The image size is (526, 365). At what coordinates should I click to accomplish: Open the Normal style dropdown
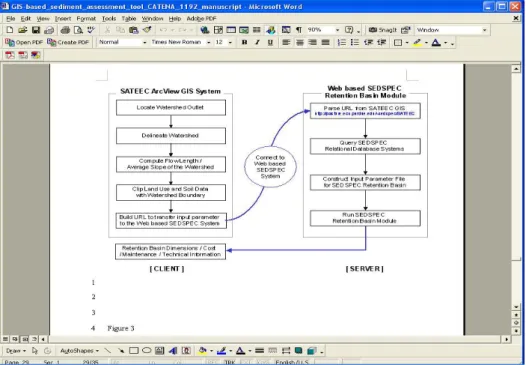[x=145, y=43]
